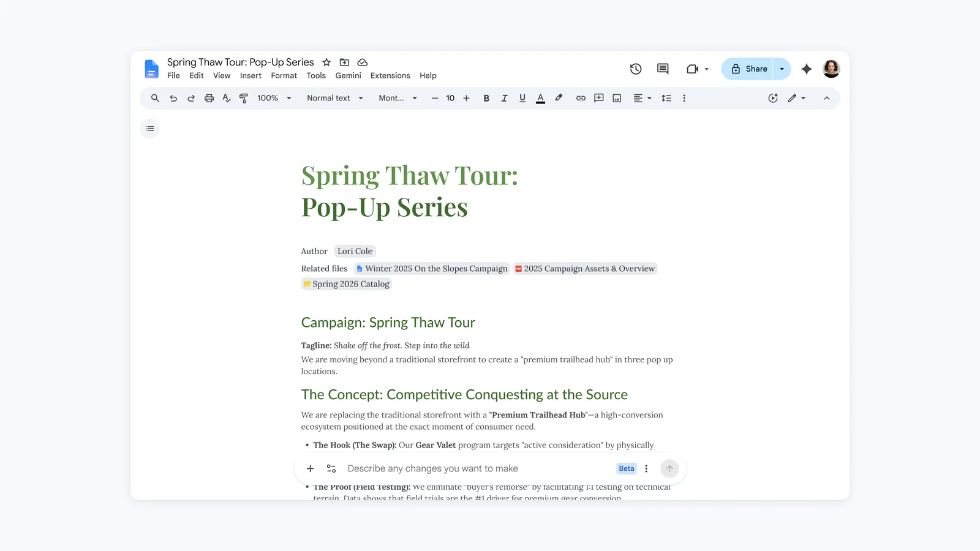The height and width of the screenshot is (551, 980).
Task: Toggle bold formatting
Action: [x=486, y=98]
